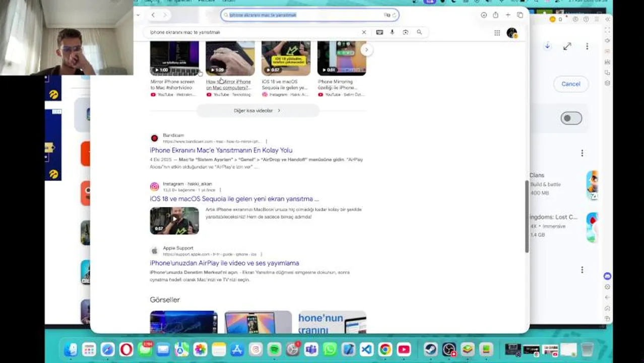Image resolution: width=644 pixels, height=363 pixels.
Task: Open "iPhone Mirroring özelliği" video thumbnail
Action: [342, 58]
